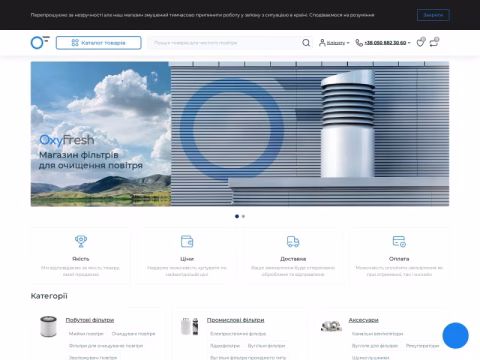Click the Доставка truck icon
Viewport: 480px width, 360px height.
293,241
